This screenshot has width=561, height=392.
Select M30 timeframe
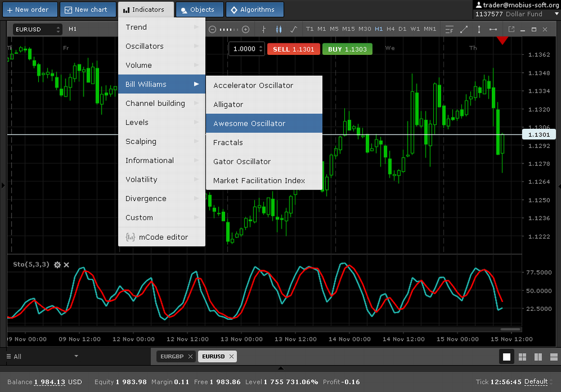365,29
